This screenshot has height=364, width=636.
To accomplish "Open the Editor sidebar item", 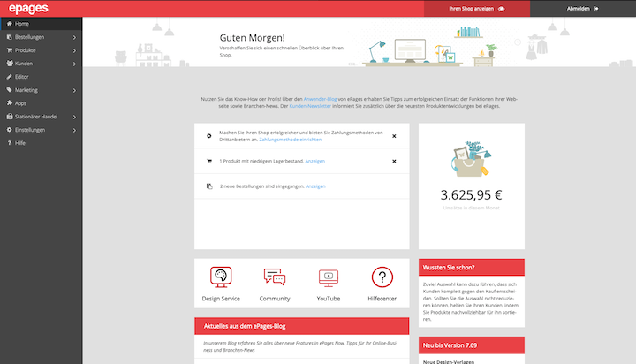I will point(21,77).
